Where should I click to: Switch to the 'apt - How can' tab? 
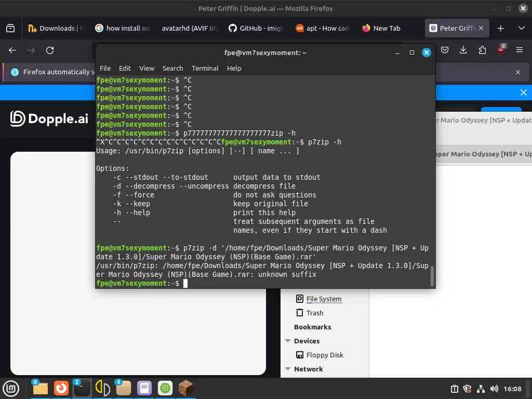tap(322, 28)
